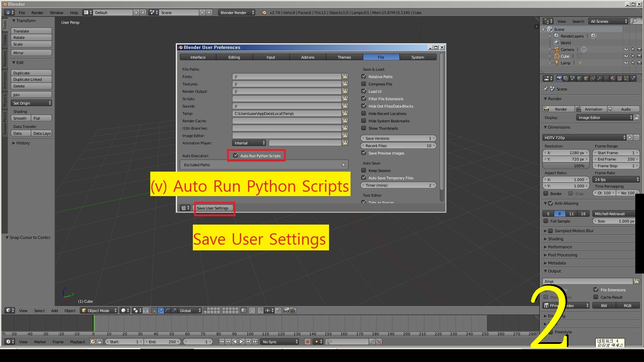Switch to the Themes preferences tab
The height and width of the screenshot is (362, 644).
click(x=344, y=57)
